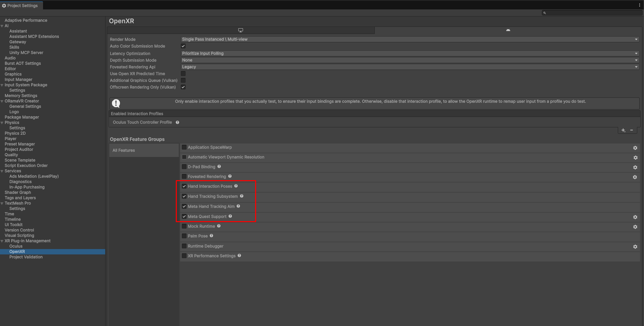Viewport: 644px width, 326px height.
Task: Open help icon for Hand Tracking Subsystem
Action: click(x=242, y=196)
